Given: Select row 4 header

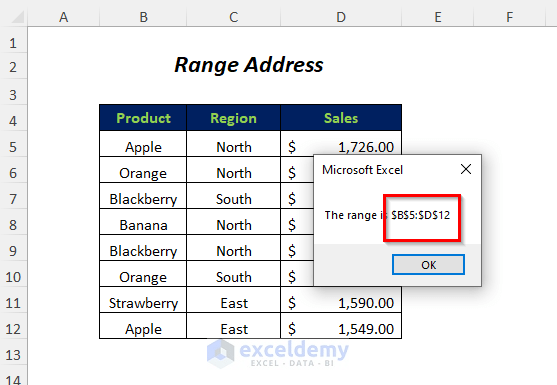Looking at the screenshot, I should [13, 121].
